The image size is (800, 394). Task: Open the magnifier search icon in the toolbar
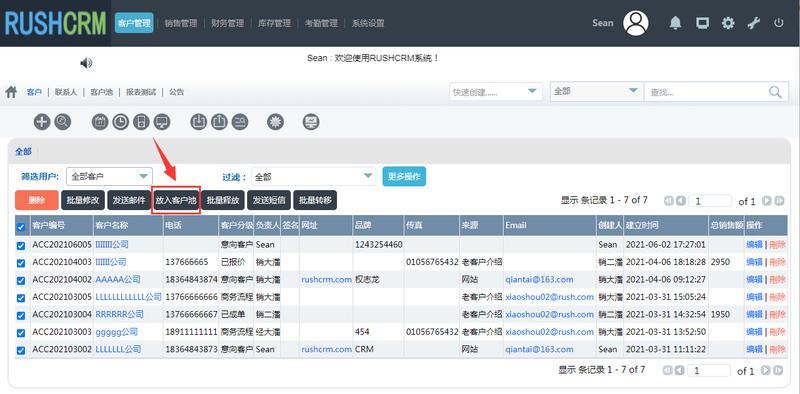coord(63,122)
